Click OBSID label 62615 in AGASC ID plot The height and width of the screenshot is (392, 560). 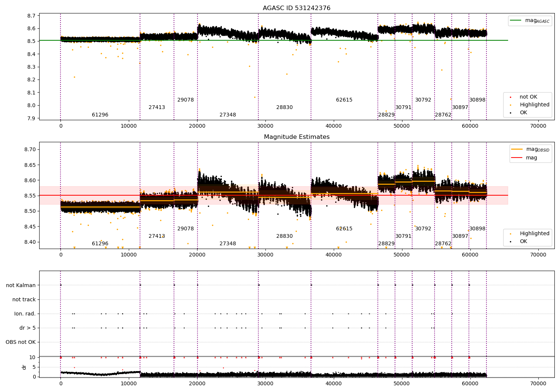pos(344,100)
